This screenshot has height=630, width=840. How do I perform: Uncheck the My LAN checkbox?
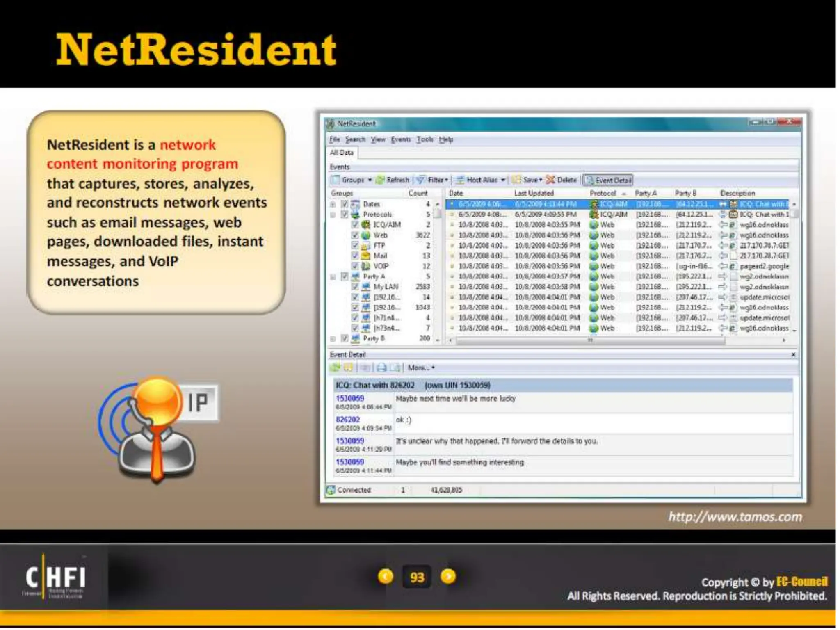point(355,287)
